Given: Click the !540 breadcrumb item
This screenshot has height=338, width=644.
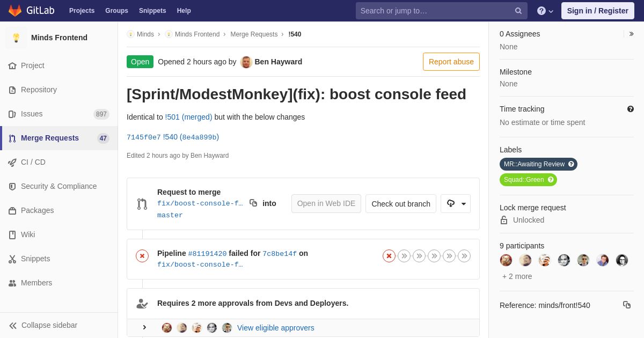Looking at the screenshot, I should point(295,34).
